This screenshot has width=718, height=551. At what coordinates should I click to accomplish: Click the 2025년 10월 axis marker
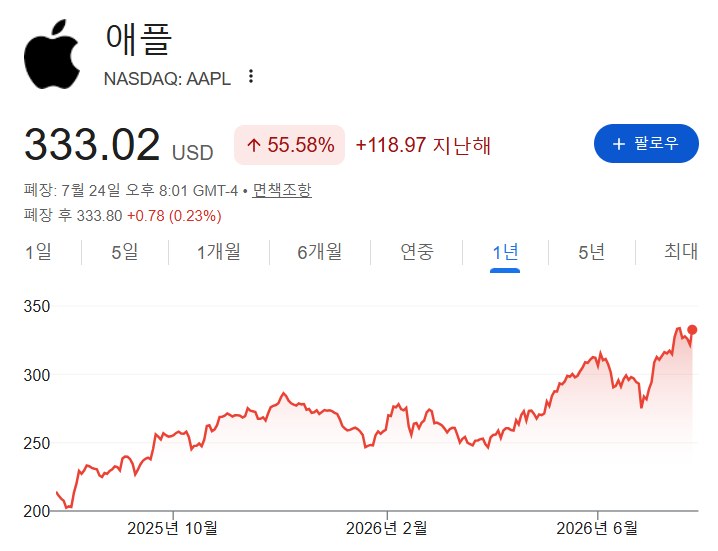tap(173, 528)
